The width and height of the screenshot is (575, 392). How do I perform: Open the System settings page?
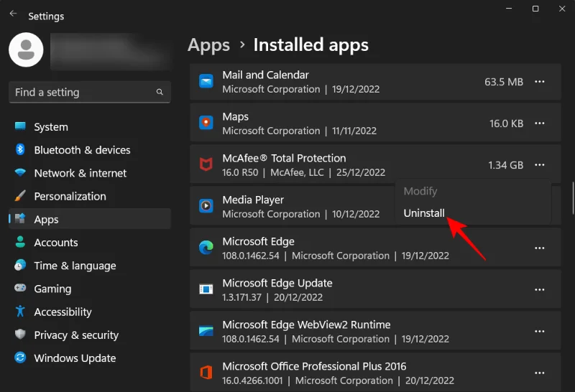click(x=90, y=127)
